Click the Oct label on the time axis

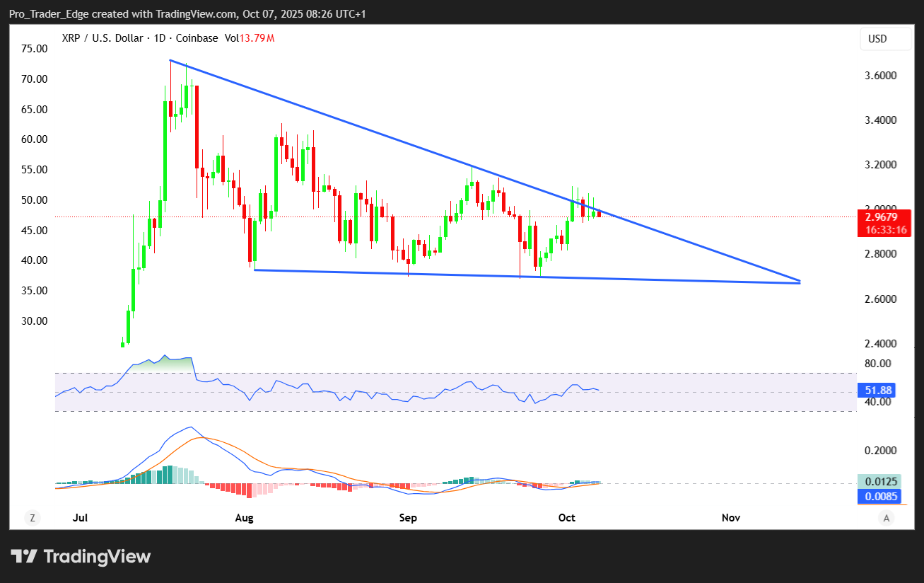pyautogui.click(x=568, y=518)
